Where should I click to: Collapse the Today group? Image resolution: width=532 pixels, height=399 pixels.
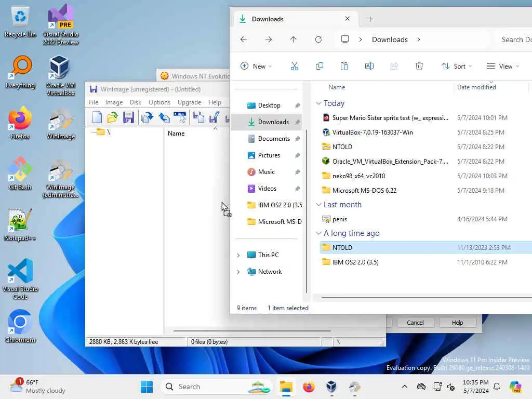318,103
